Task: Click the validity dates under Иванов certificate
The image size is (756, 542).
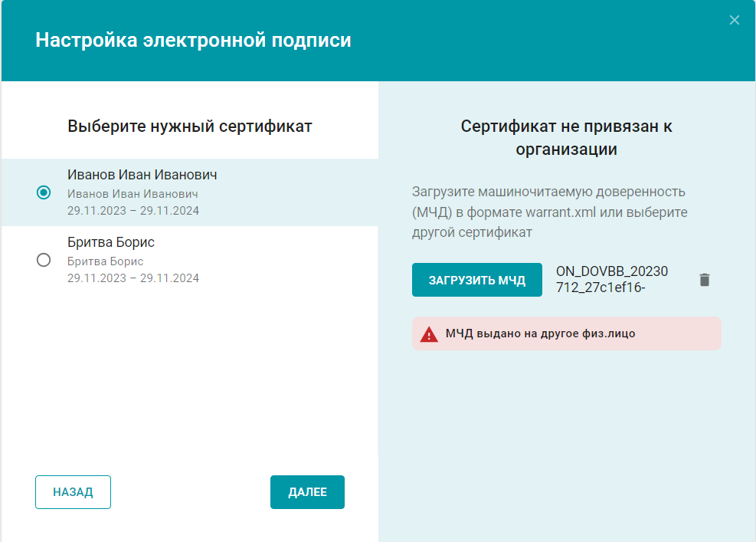Action: pos(133,211)
